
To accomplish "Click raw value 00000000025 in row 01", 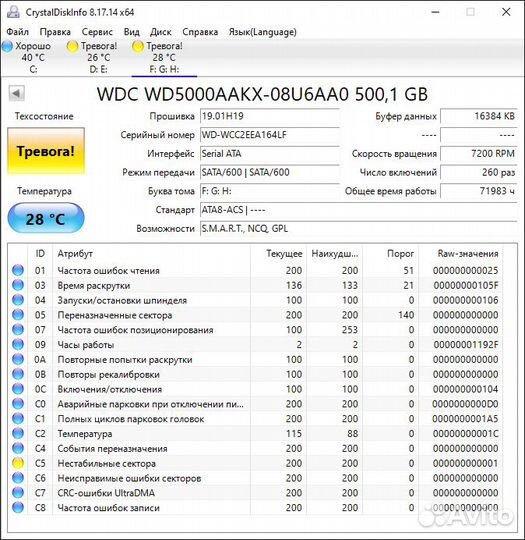I will [465, 271].
